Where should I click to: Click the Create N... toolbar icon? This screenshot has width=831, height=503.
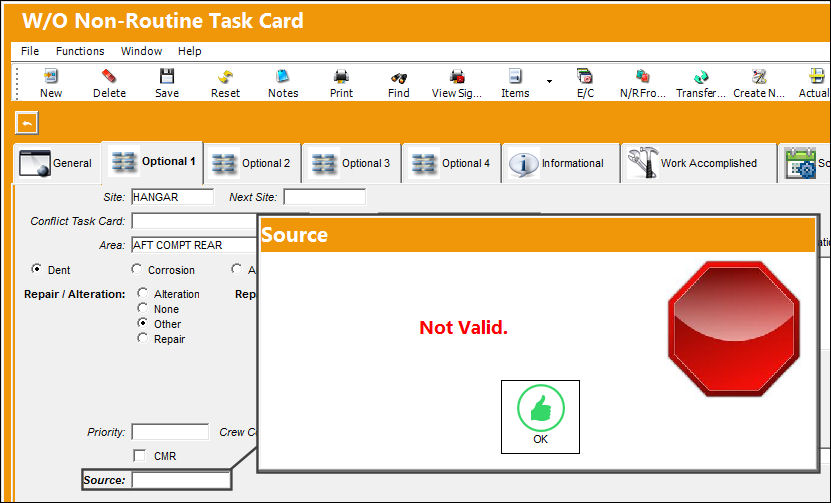click(x=759, y=77)
